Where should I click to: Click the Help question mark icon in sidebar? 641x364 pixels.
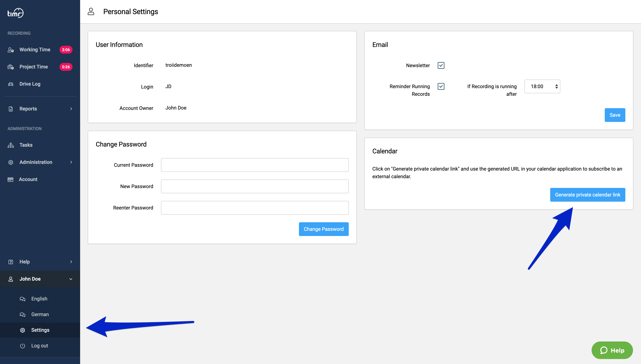[10, 262]
